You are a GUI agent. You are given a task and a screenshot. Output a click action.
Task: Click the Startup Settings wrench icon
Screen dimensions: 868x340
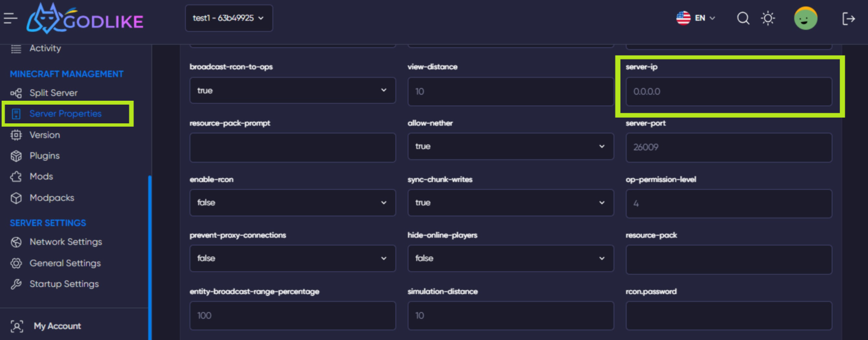tap(16, 284)
